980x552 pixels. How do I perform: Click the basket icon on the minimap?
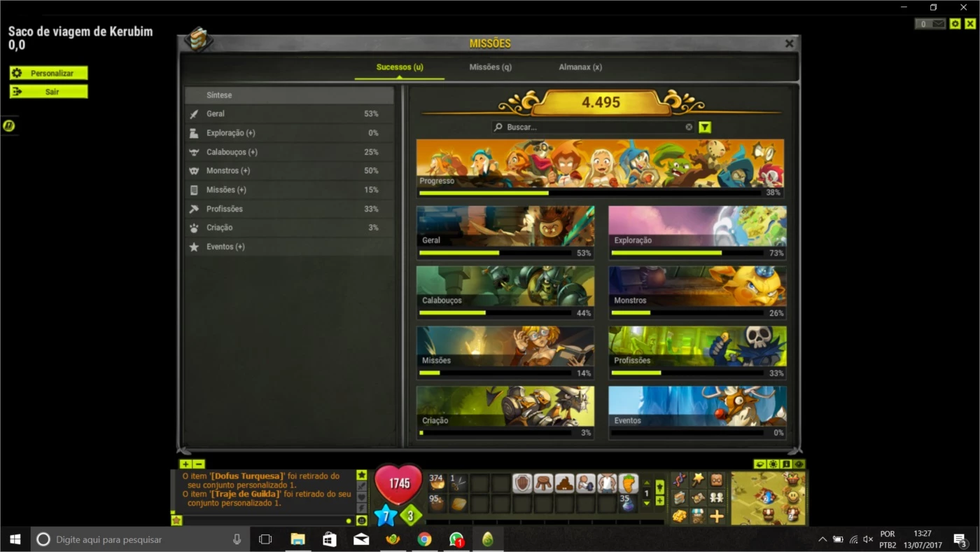click(x=792, y=478)
